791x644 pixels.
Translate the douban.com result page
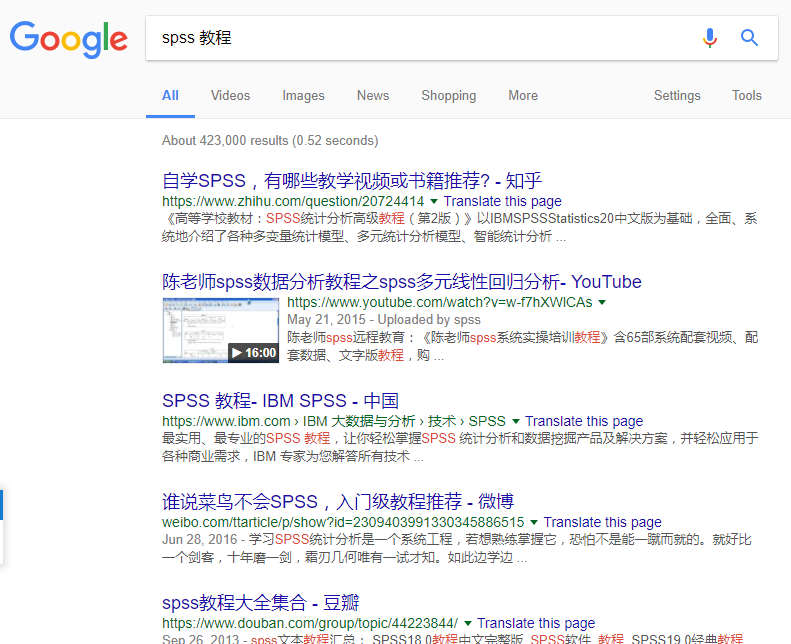pos(536,623)
